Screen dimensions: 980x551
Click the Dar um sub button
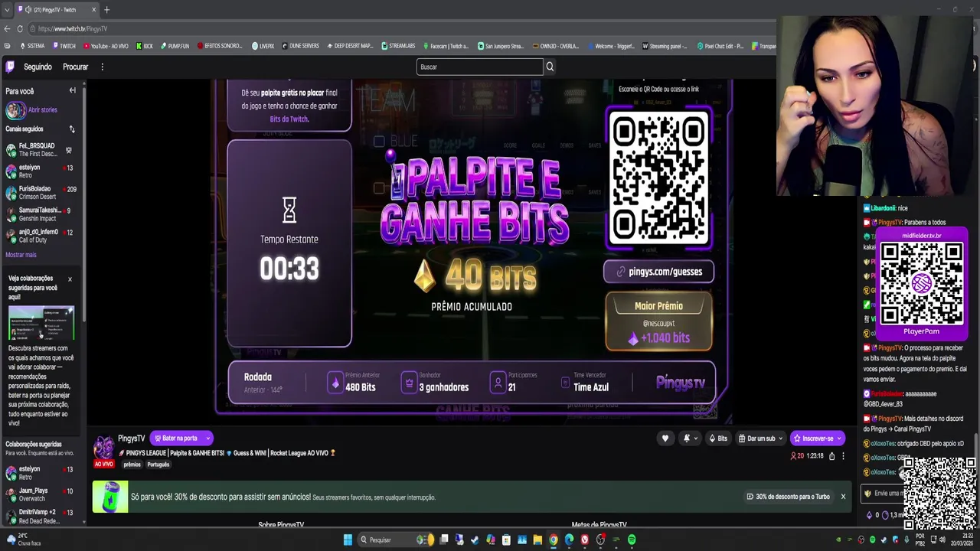(760, 439)
